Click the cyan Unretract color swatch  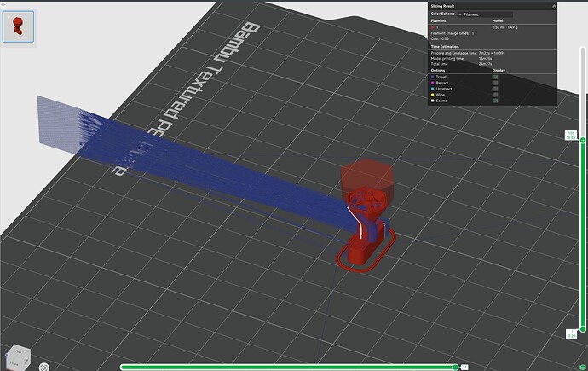432,89
